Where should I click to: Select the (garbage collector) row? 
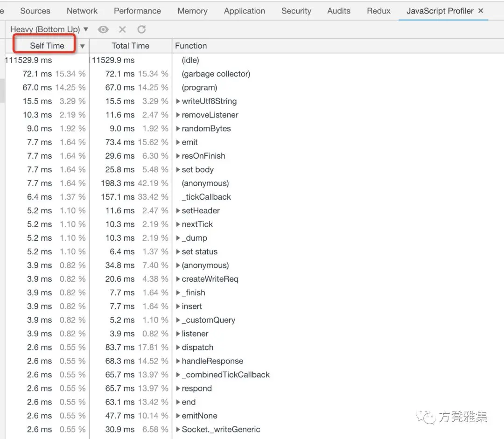click(x=254, y=74)
